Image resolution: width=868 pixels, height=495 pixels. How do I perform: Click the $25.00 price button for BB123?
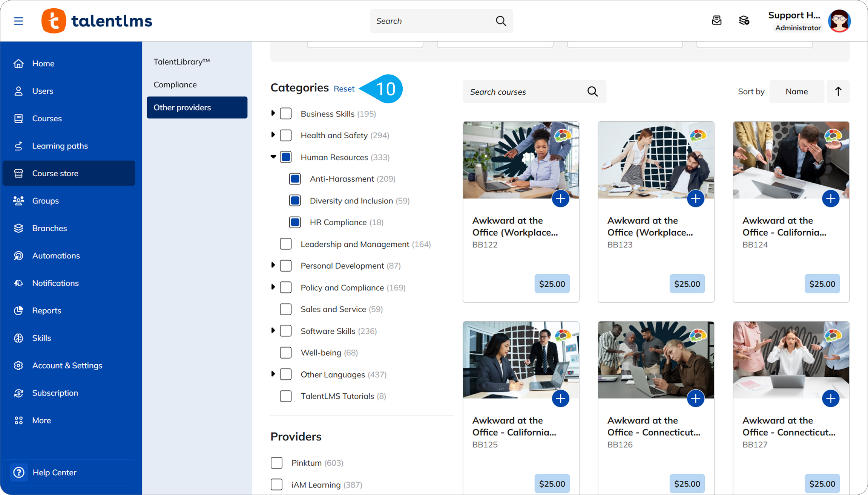[x=687, y=284]
